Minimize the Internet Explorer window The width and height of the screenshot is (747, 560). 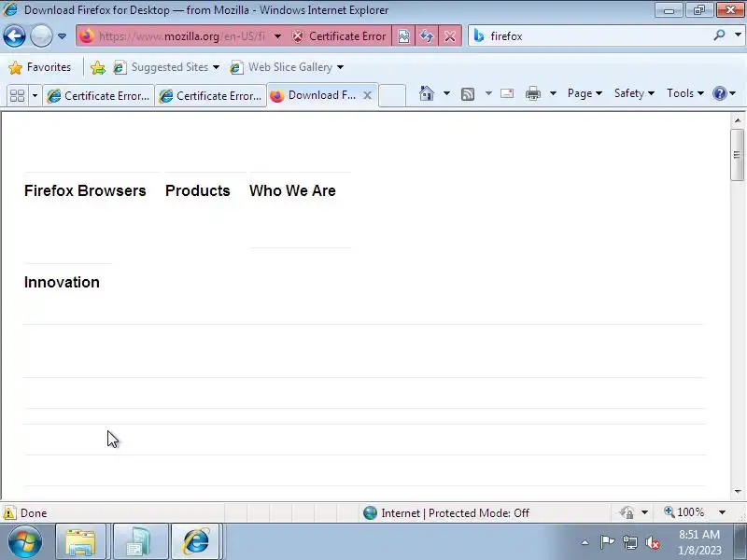tap(669, 10)
